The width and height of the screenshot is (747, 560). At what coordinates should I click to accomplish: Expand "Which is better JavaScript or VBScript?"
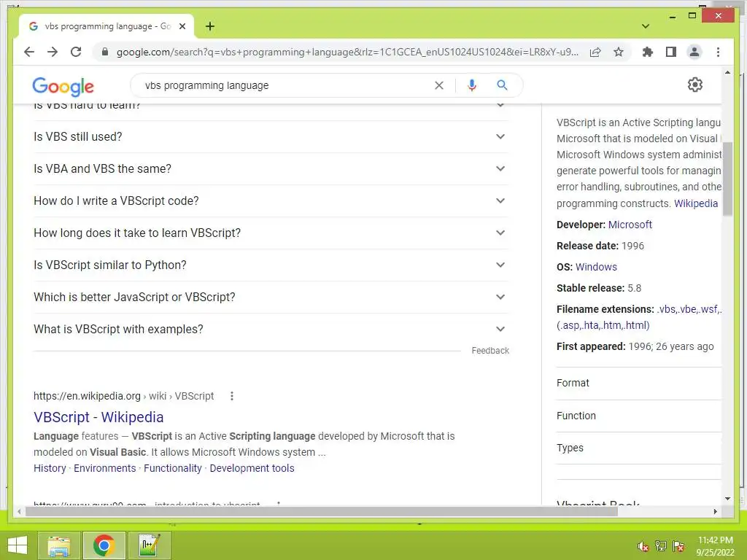(x=271, y=297)
